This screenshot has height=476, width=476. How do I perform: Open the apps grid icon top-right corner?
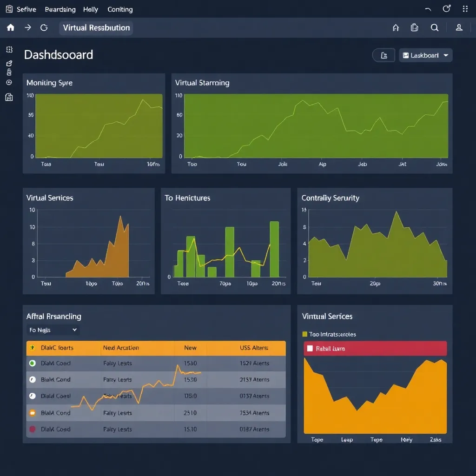(x=464, y=8)
